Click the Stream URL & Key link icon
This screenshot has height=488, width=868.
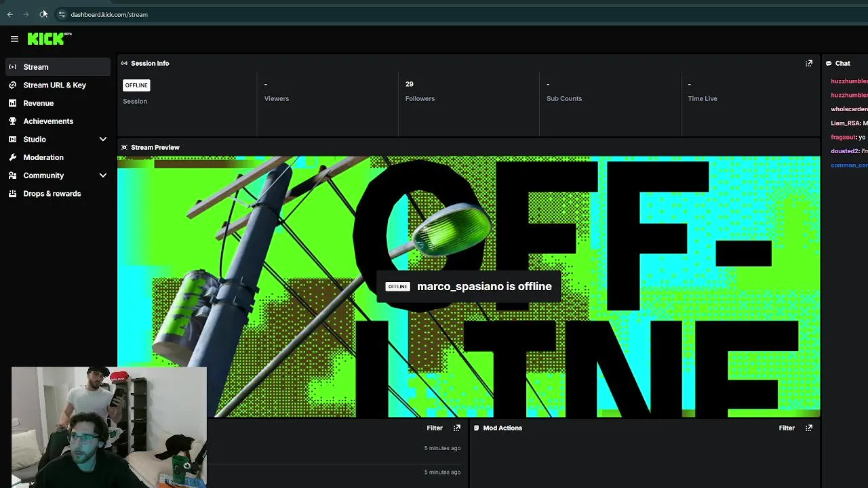(x=12, y=85)
